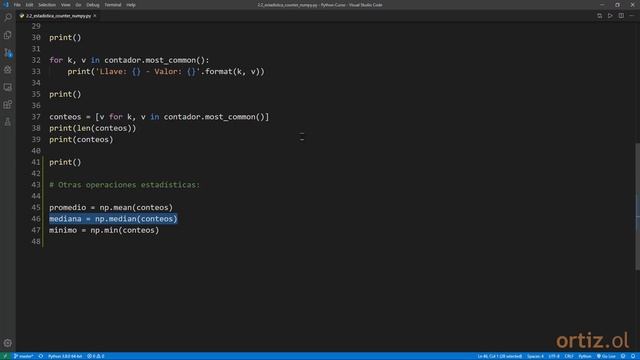This screenshot has height=360, width=640.
Task: Click the Compare Changes editor icon
Action: [x=599, y=16]
